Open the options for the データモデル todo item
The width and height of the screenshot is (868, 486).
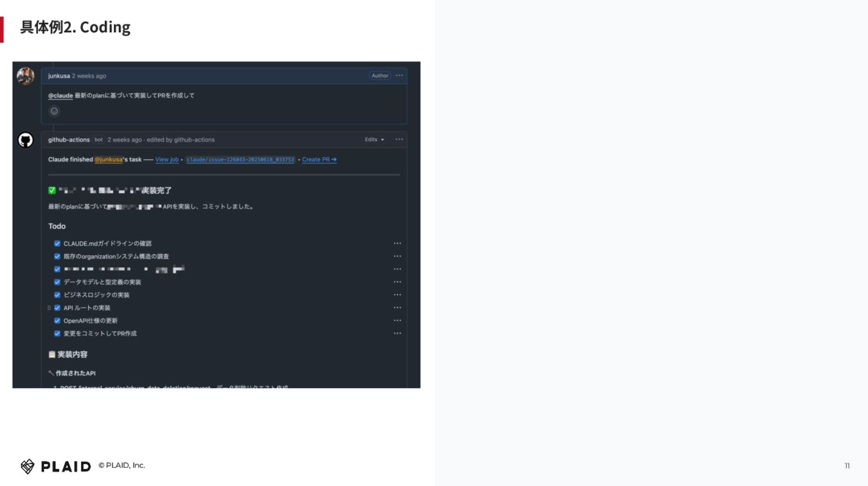[397, 282]
